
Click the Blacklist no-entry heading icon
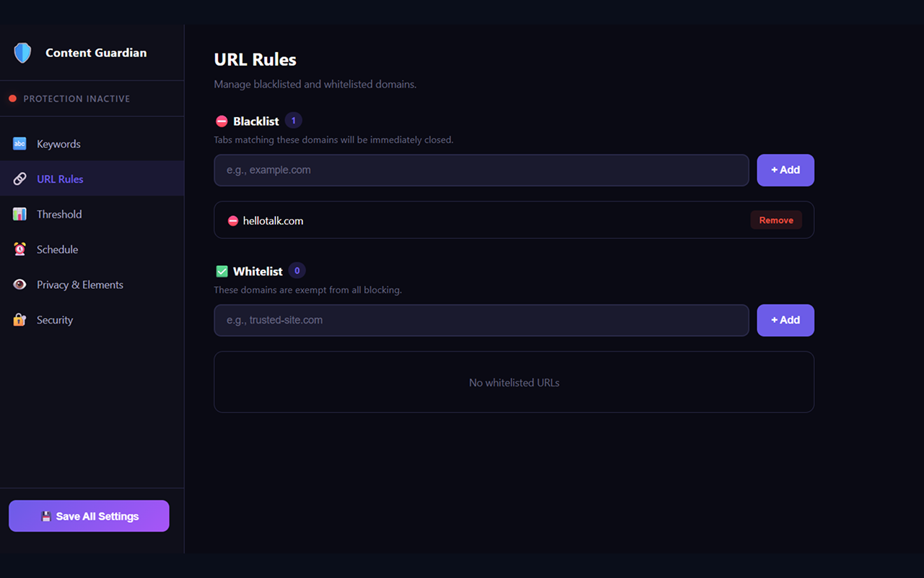click(x=222, y=121)
